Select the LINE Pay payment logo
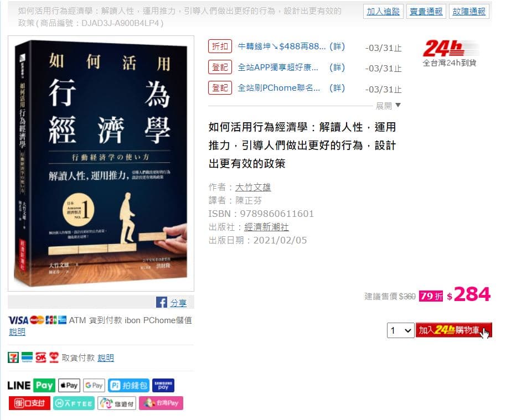The image size is (506, 420). click(32, 385)
